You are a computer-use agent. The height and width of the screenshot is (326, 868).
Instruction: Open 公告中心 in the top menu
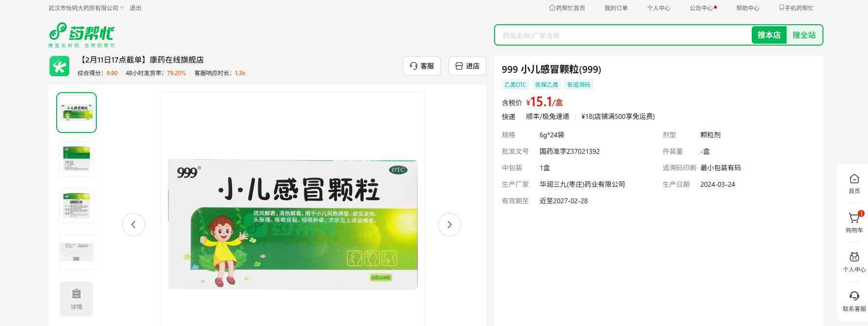click(701, 8)
